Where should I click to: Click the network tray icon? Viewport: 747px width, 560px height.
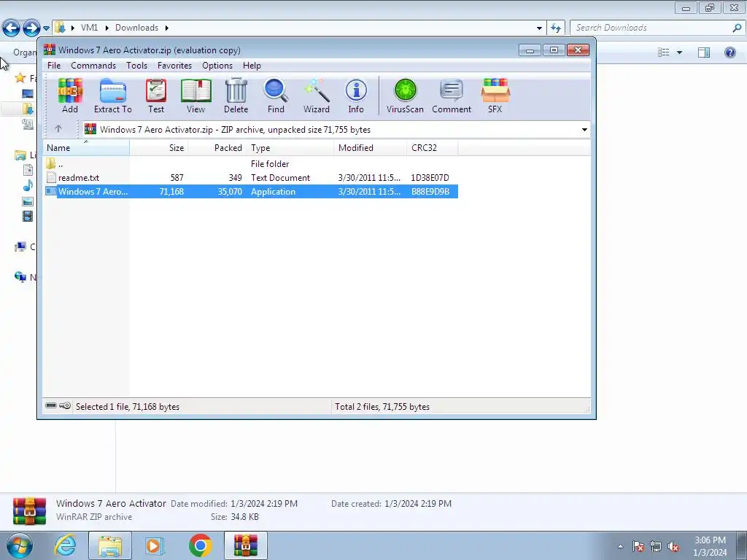pos(656,546)
